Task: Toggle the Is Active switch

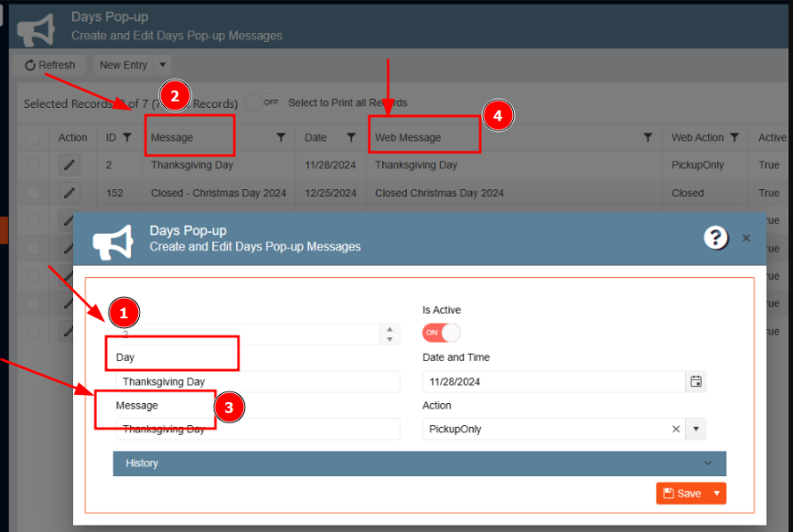Action: click(441, 333)
